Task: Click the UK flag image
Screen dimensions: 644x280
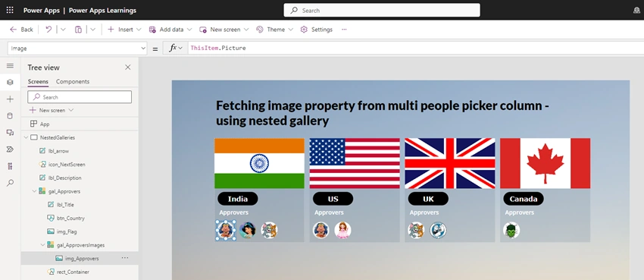Action: pyautogui.click(x=450, y=163)
